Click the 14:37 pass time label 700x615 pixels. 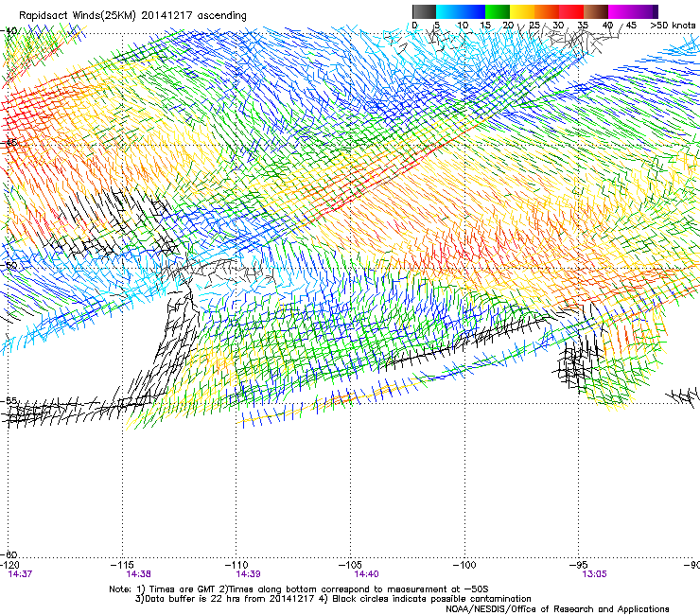tap(20, 574)
